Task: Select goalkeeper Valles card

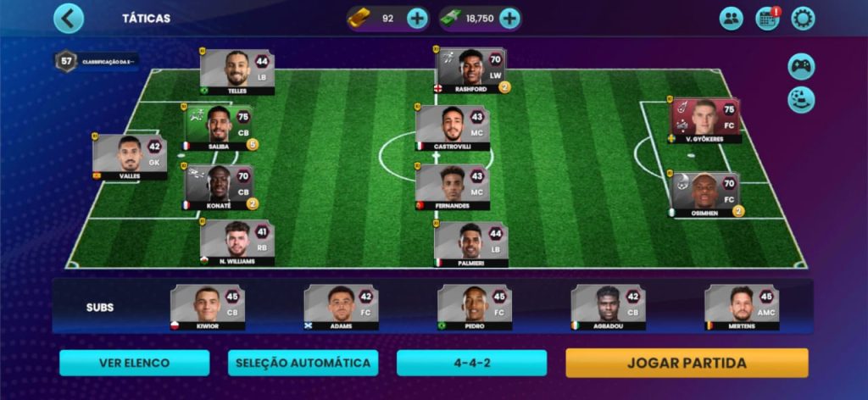Action: [x=130, y=157]
